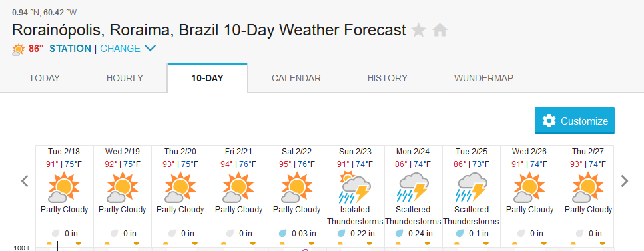
Task: Open the HISTORY tab
Action: pos(388,78)
